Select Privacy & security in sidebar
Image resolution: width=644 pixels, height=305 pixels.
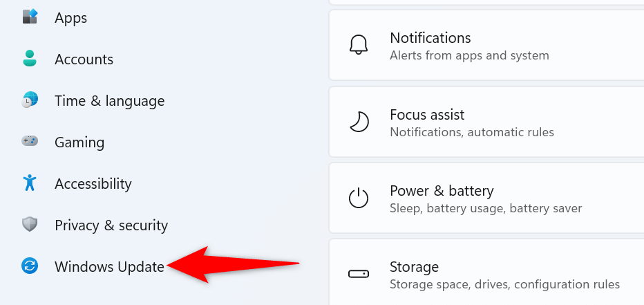111,225
